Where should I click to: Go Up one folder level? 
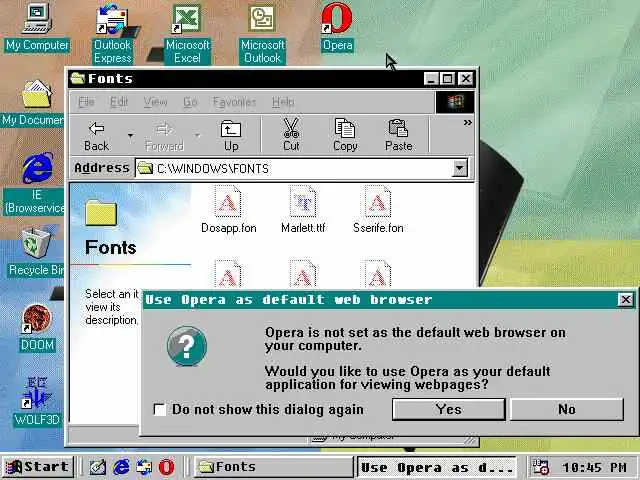pyautogui.click(x=231, y=136)
